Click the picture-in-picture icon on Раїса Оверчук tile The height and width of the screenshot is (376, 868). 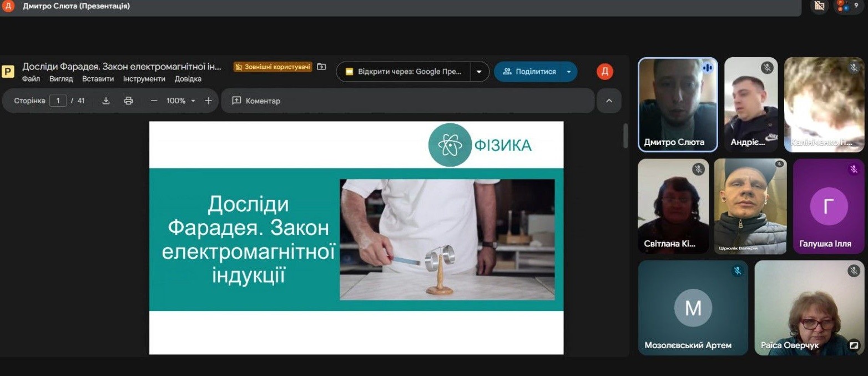(854, 345)
